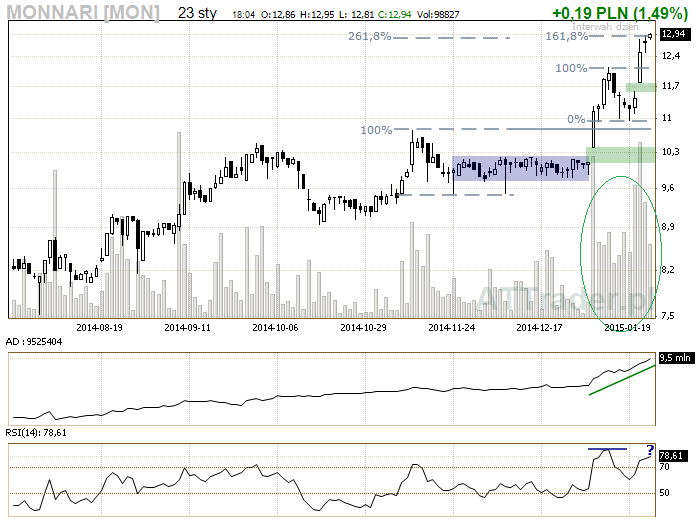
Task: Click the blue horizontal line at RSI peak
Action: 607,449
